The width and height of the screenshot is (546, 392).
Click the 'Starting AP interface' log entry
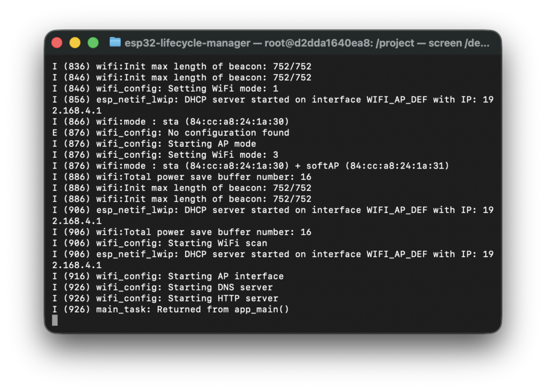(168, 276)
